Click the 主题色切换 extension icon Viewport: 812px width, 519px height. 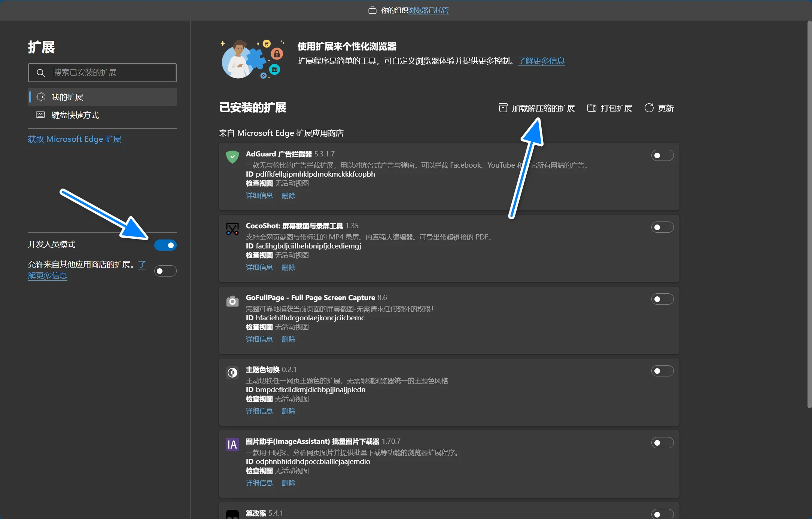coord(232,373)
